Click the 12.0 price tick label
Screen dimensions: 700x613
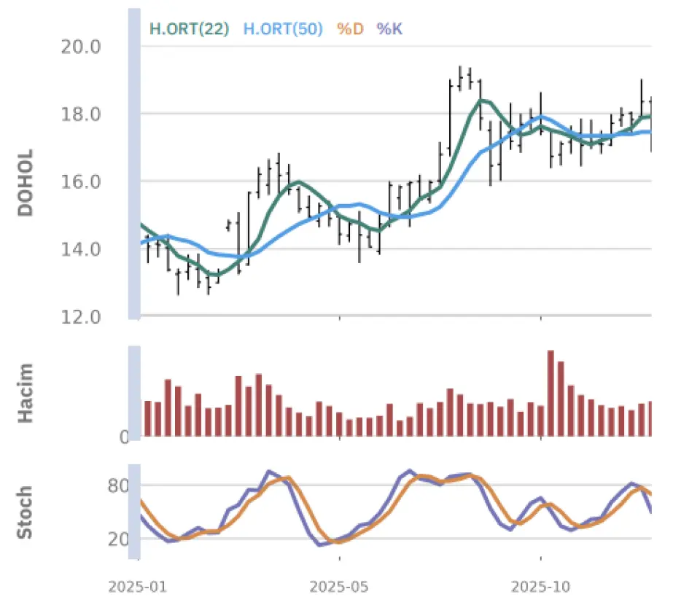(79, 317)
